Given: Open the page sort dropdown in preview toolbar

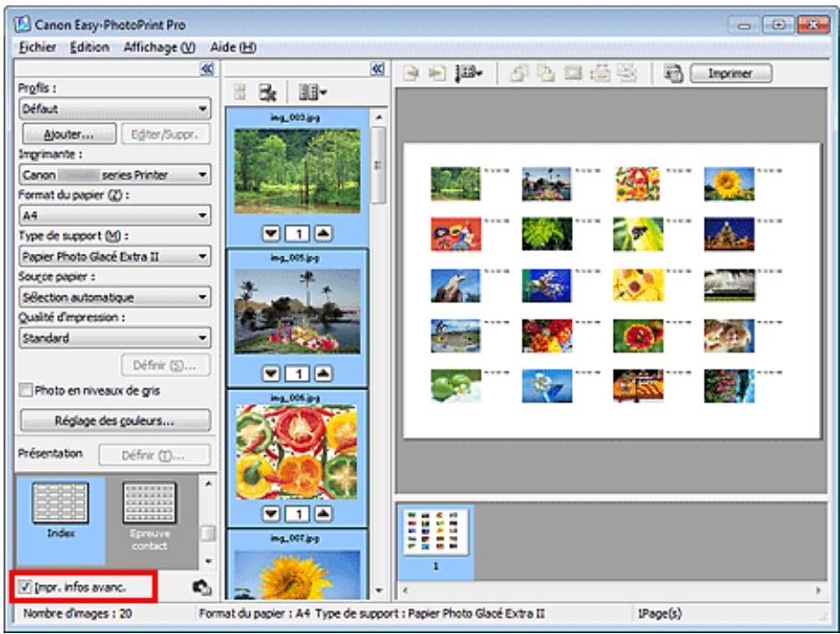Looking at the screenshot, I should point(469,73).
